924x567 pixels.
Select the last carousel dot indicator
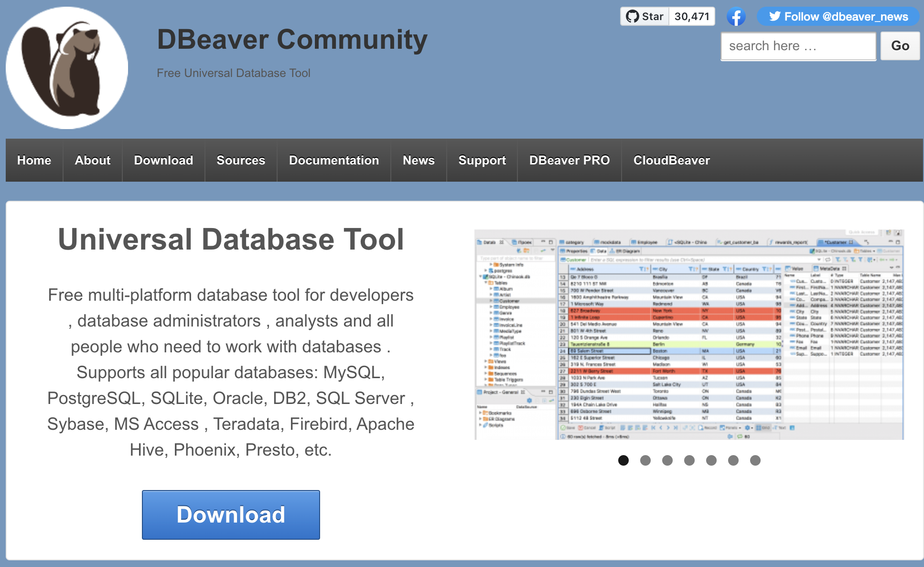(755, 460)
